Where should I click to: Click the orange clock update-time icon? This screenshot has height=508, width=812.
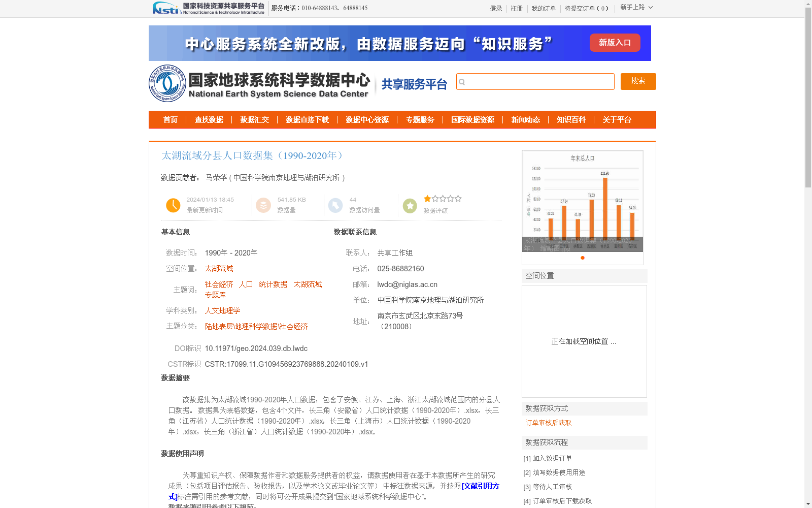pos(173,205)
